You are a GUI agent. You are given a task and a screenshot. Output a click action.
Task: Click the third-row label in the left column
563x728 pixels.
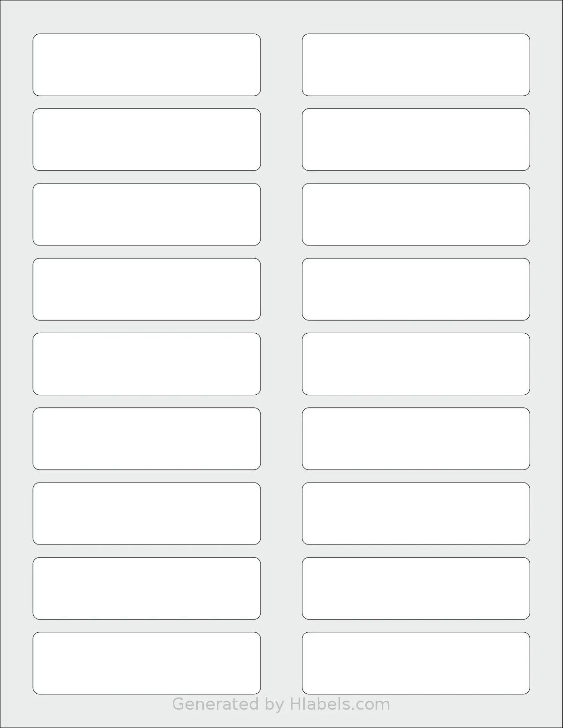point(147,215)
